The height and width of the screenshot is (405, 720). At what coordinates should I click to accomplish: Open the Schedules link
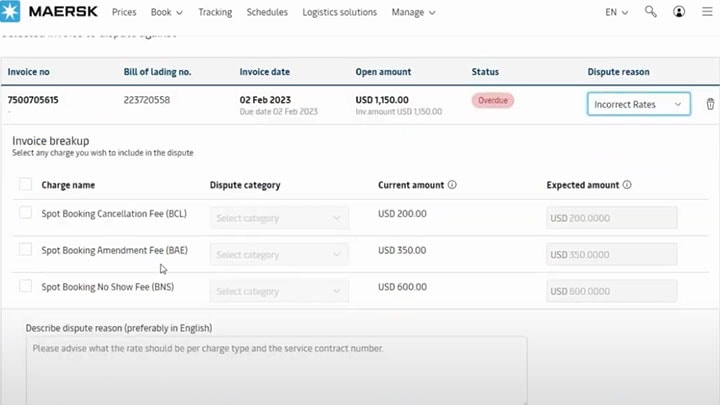coord(266,12)
